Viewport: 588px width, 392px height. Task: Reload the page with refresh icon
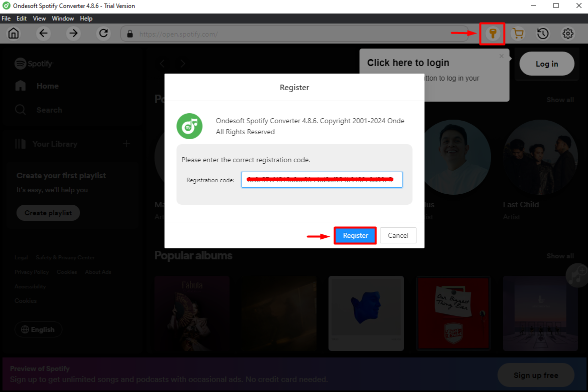tap(103, 34)
